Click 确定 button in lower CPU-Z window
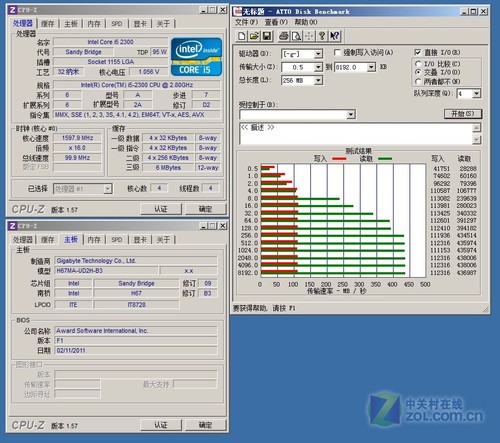The width and height of the screenshot is (500, 443). [205, 425]
